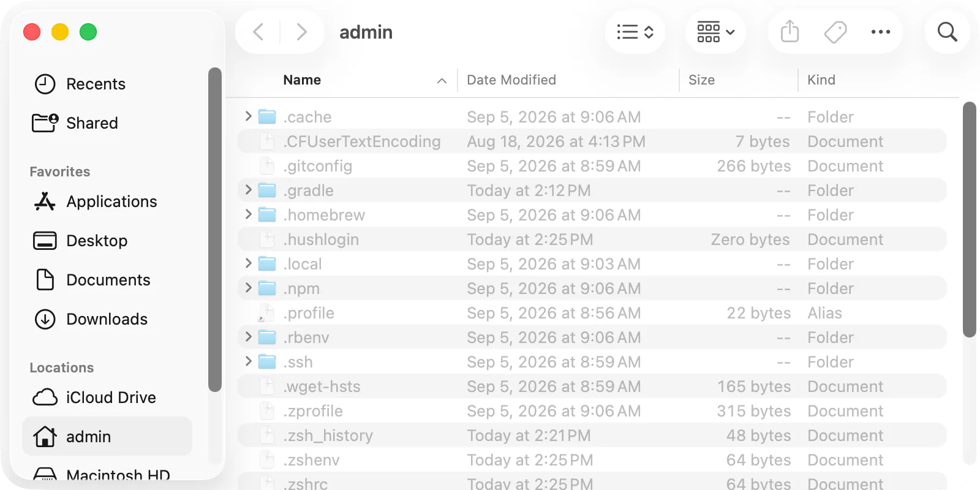Select the .profile alias
Image resolution: width=980 pixels, height=490 pixels.
[x=592, y=313]
